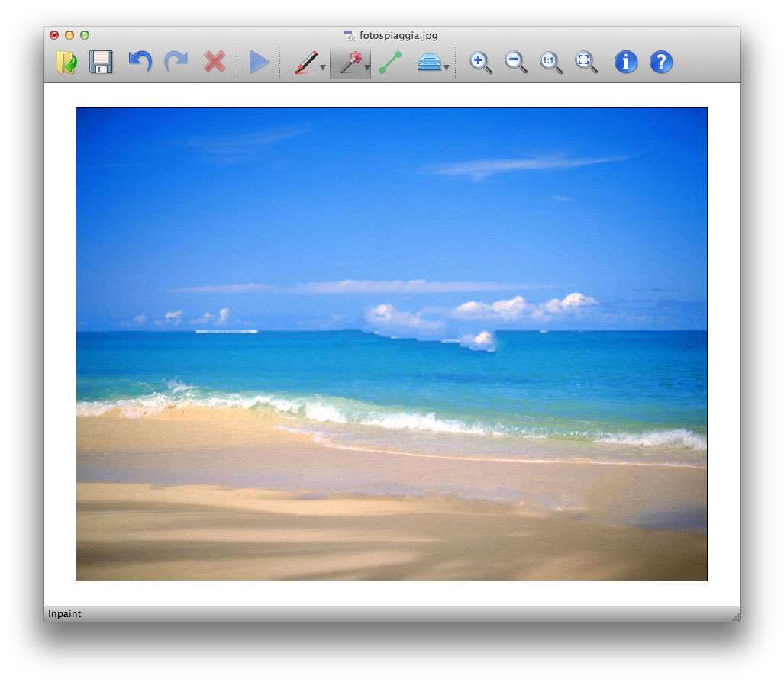Click the fotospiaggia.jpg document icon in title

(x=350, y=36)
